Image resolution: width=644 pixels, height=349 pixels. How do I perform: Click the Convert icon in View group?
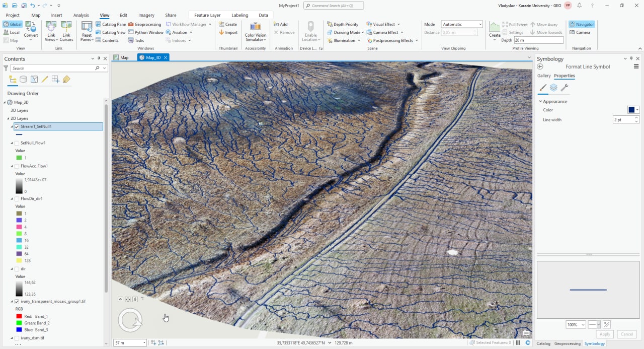coord(31,29)
